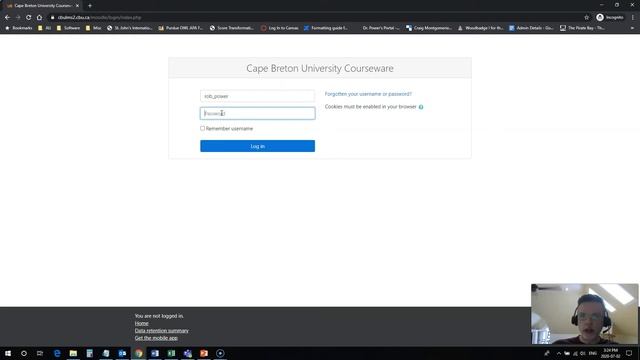Screen dimensions: 640x360
Task: Open the Incognito profile indicator
Action: pyautogui.click(x=610, y=18)
